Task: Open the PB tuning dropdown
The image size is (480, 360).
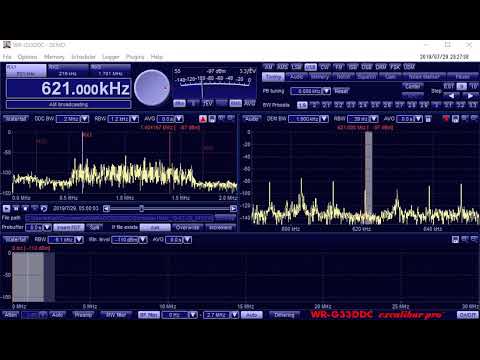Action: tap(327, 91)
